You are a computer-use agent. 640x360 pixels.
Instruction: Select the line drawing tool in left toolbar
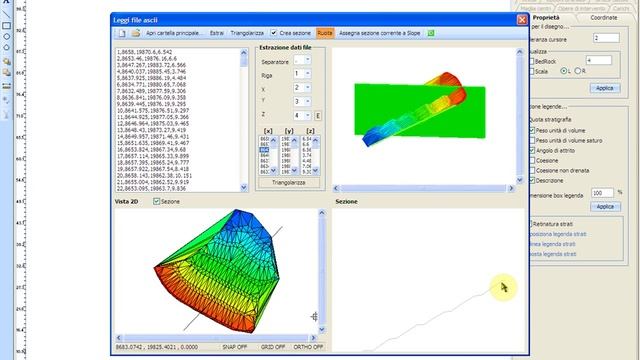click(x=7, y=14)
